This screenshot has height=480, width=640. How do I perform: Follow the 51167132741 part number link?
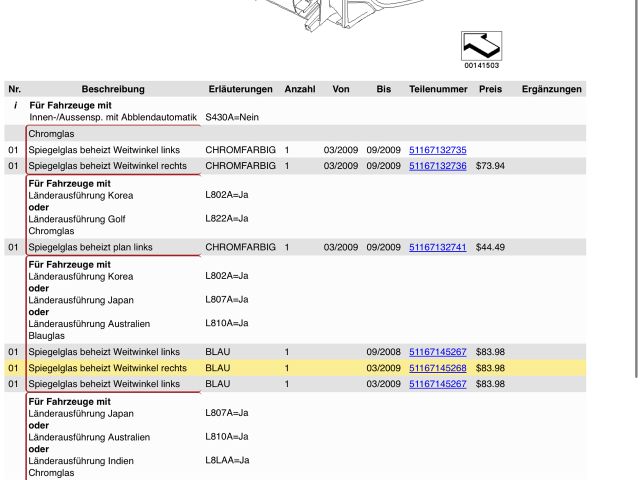coord(437,247)
